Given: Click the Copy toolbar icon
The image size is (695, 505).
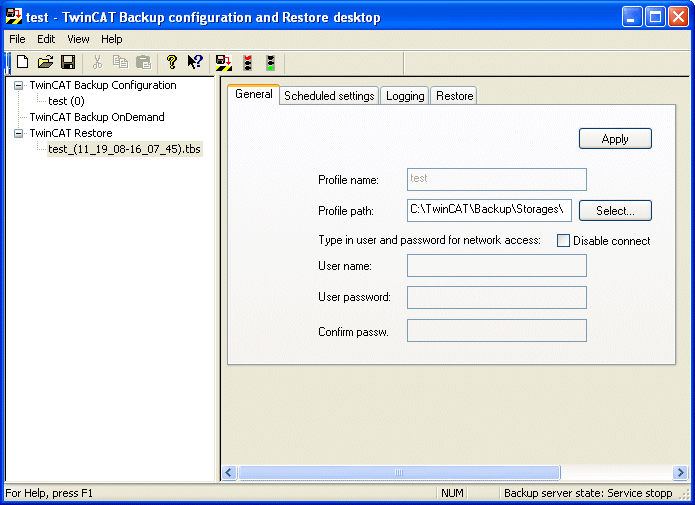Looking at the screenshot, I should click(120, 62).
